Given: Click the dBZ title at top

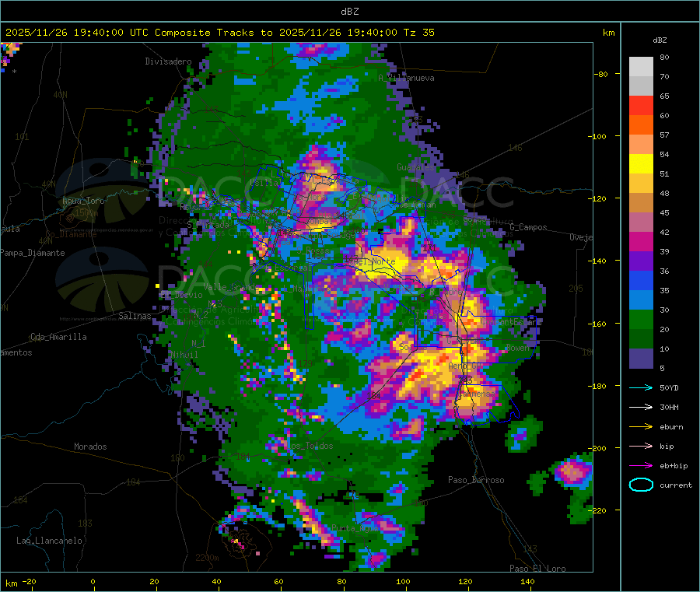Looking at the screenshot, I should (349, 11).
